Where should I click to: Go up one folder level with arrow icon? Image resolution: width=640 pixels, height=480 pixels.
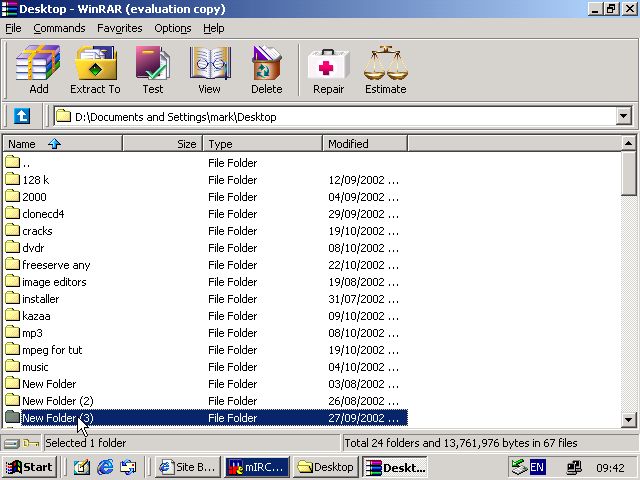[x=22, y=116]
